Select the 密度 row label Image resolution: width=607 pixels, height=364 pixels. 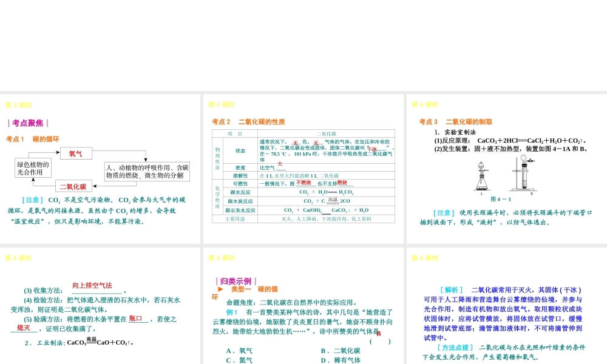click(240, 167)
